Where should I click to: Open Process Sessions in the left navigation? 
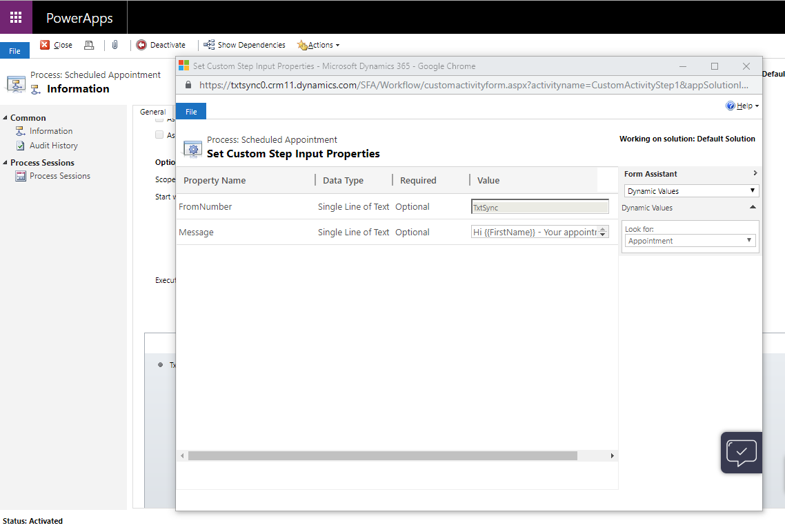pyautogui.click(x=59, y=176)
